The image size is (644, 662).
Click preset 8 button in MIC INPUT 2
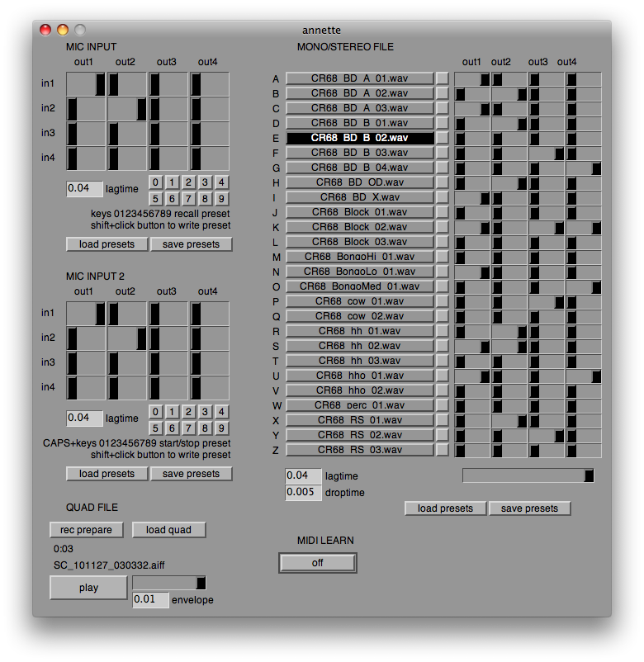click(205, 428)
